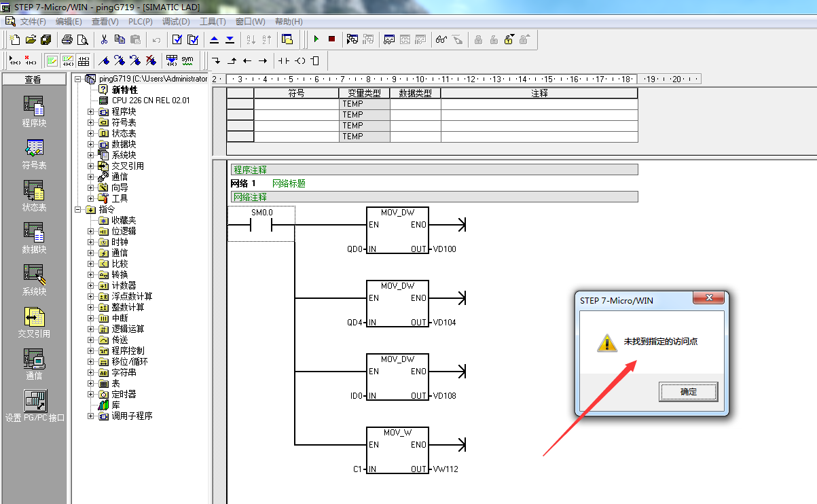
Task: Toggle the program comments (POU) icon
Action: 52,60
